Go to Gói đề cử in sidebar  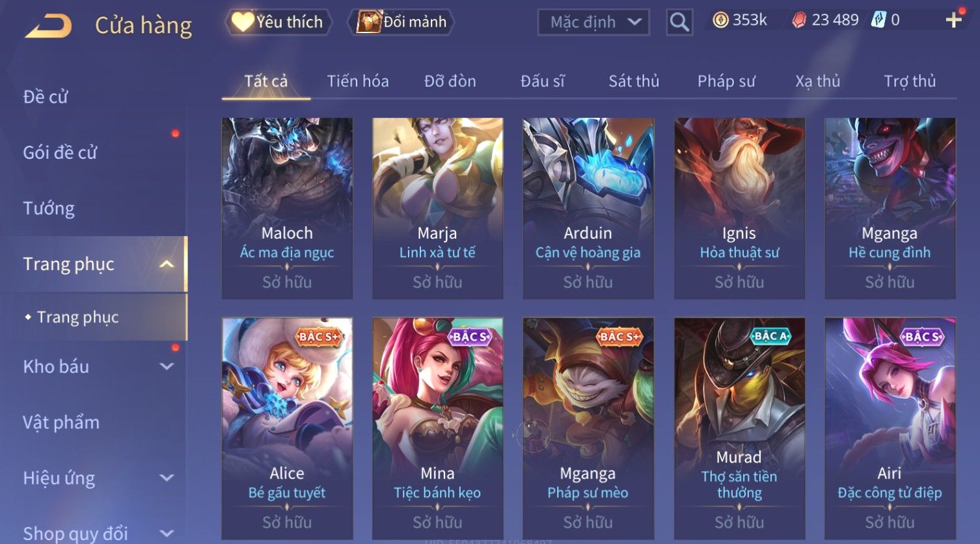(x=60, y=152)
